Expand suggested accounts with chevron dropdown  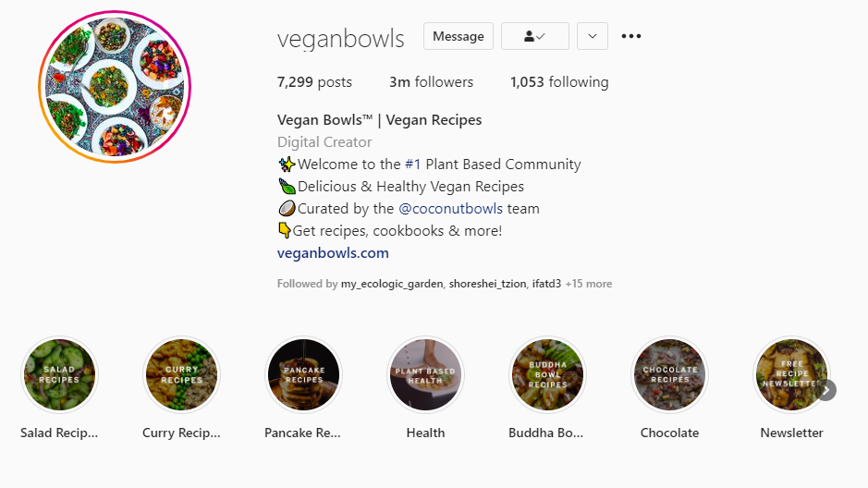[x=593, y=36]
